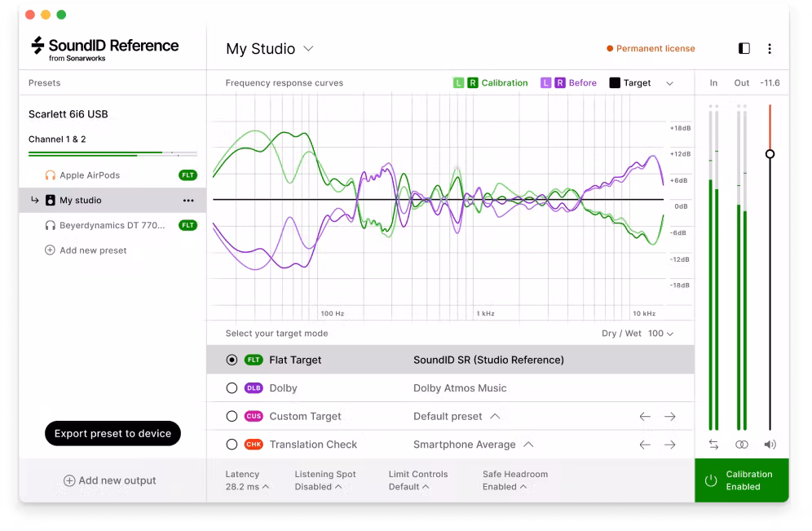Image resolution: width=812 pixels, height=531 pixels.
Task: Click the In level meter
Action: 713,268
